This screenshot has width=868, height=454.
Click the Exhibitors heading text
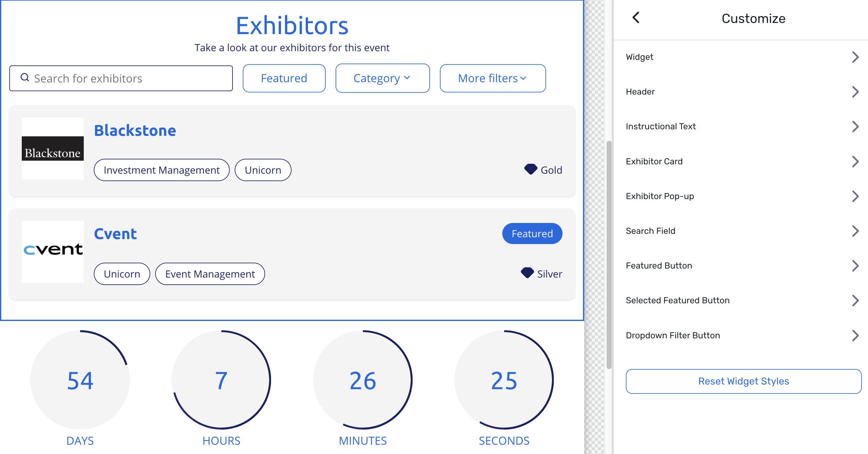point(292,25)
